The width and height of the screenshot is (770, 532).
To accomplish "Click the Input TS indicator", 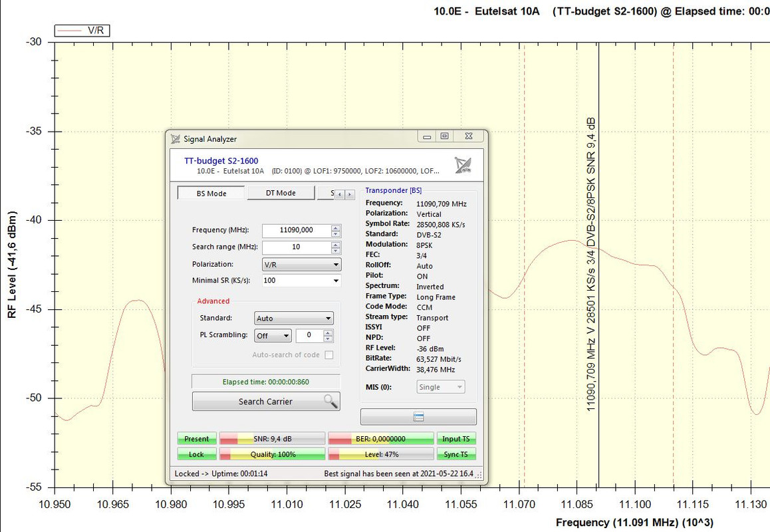I will pos(455,439).
